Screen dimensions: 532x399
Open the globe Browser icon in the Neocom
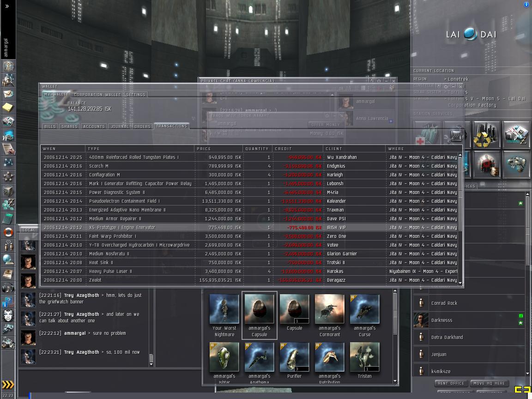coord(8,260)
